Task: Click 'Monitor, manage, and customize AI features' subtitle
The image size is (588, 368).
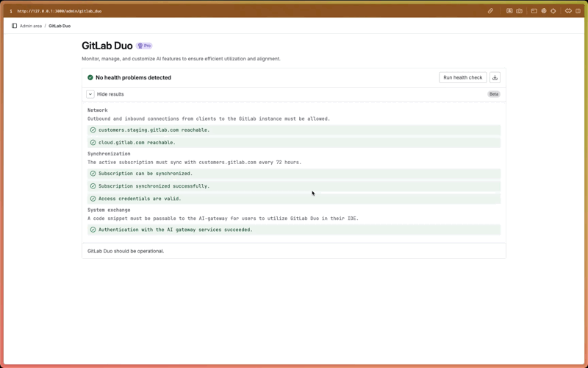Action: click(181, 59)
